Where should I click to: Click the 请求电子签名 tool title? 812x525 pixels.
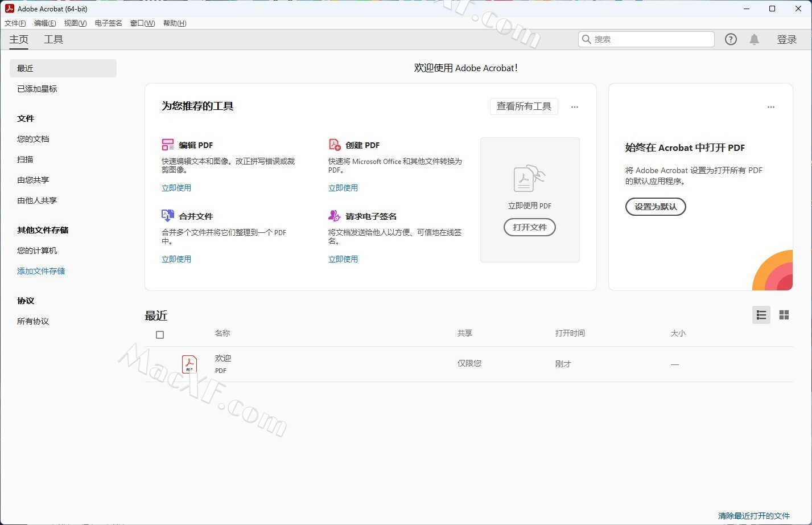pyautogui.click(x=371, y=216)
